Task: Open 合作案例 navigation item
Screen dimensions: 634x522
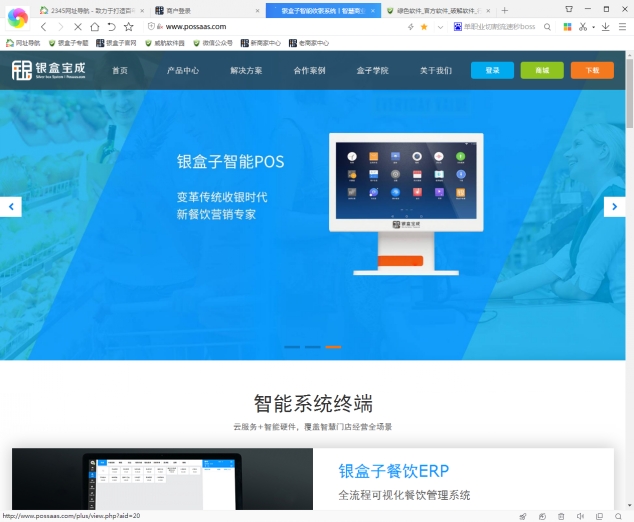Action: tap(309, 70)
